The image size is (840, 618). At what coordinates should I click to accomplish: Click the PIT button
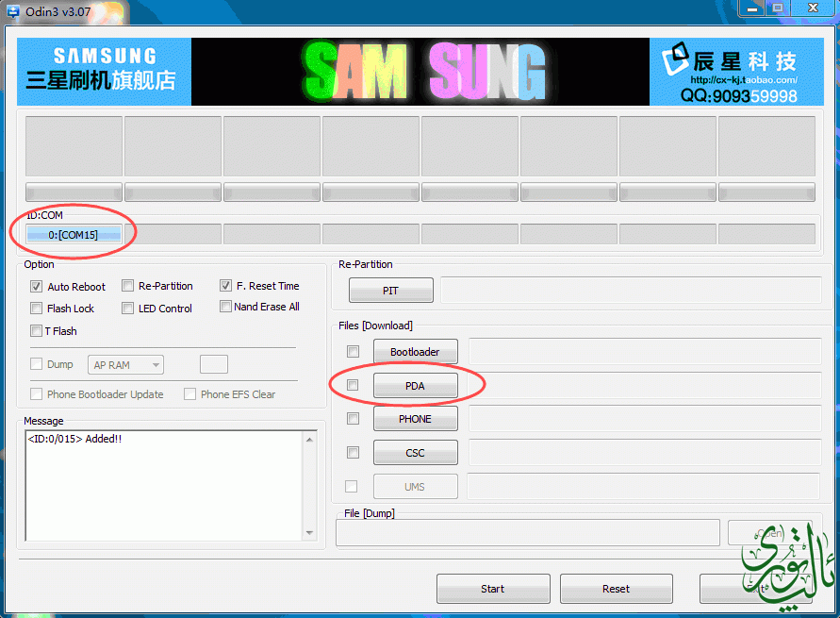[x=391, y=290]
